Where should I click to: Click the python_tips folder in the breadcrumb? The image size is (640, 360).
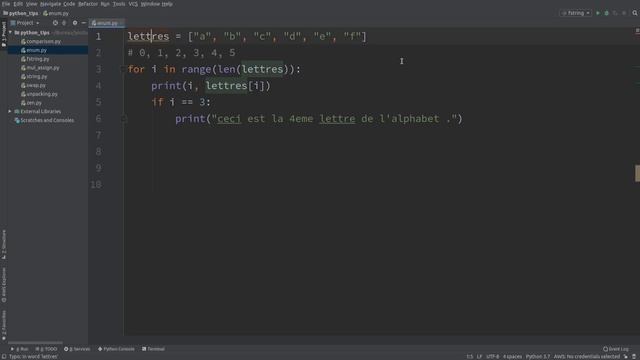(x=20, y=13)
